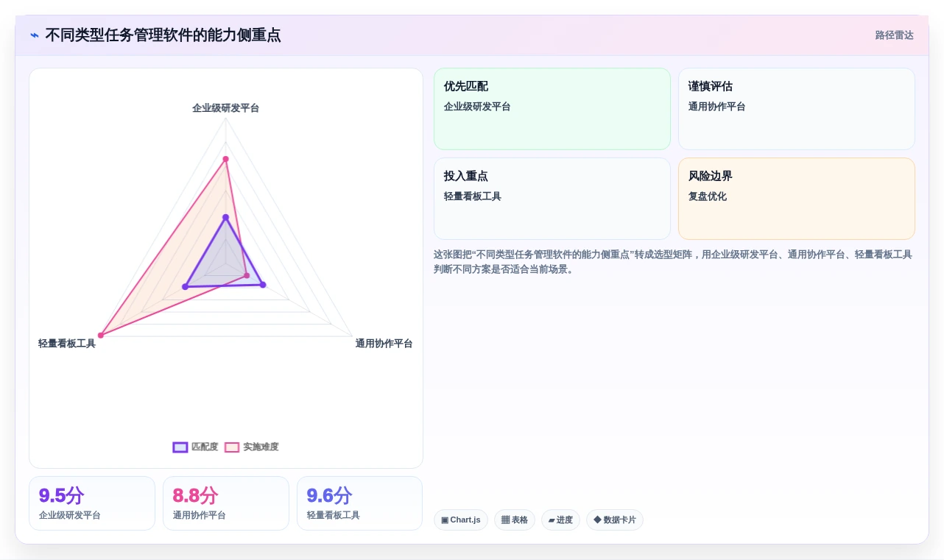Toggle the 匹配度 legend entry
The height and width of the screenshot is (560, 944).
click(196, 447)
